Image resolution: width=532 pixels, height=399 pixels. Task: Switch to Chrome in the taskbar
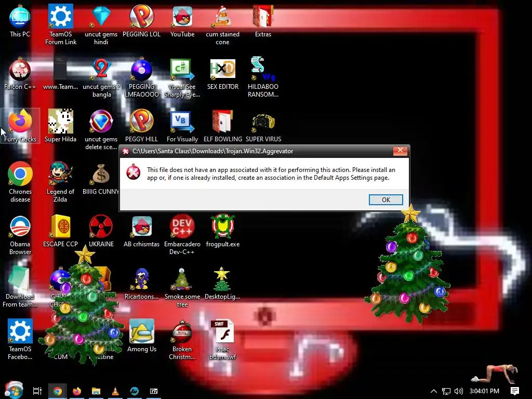[x=57, y=391]
